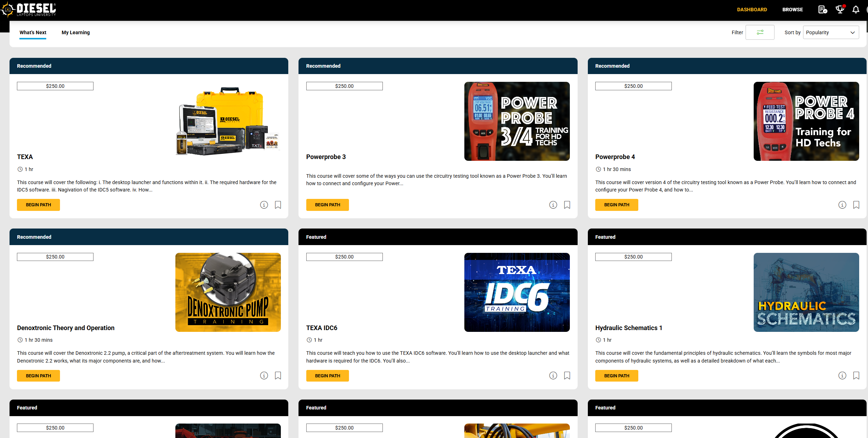Show info for Denoxtronic Theory and Operation
Image resolution: width=868 pixels, height=438 pixels.
(264, 376)
